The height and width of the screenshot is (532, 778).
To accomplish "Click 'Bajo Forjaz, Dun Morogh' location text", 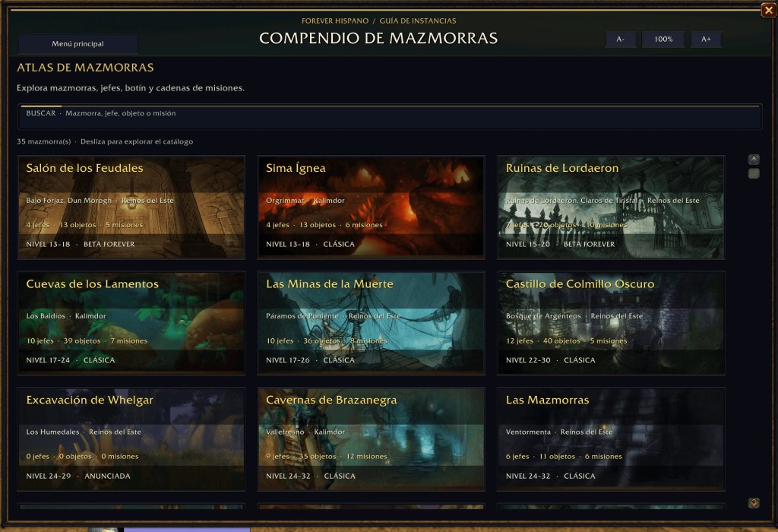I will point(69,201).
